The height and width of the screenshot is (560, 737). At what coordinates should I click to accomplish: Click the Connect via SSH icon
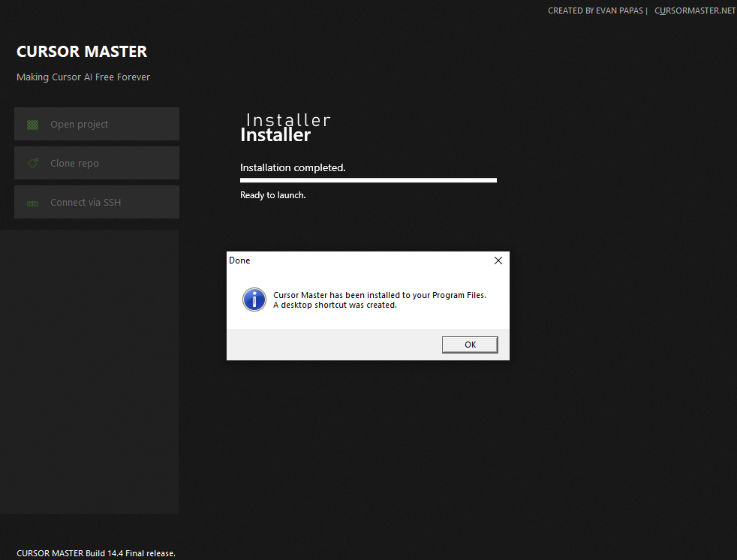(x=33, y=203)
